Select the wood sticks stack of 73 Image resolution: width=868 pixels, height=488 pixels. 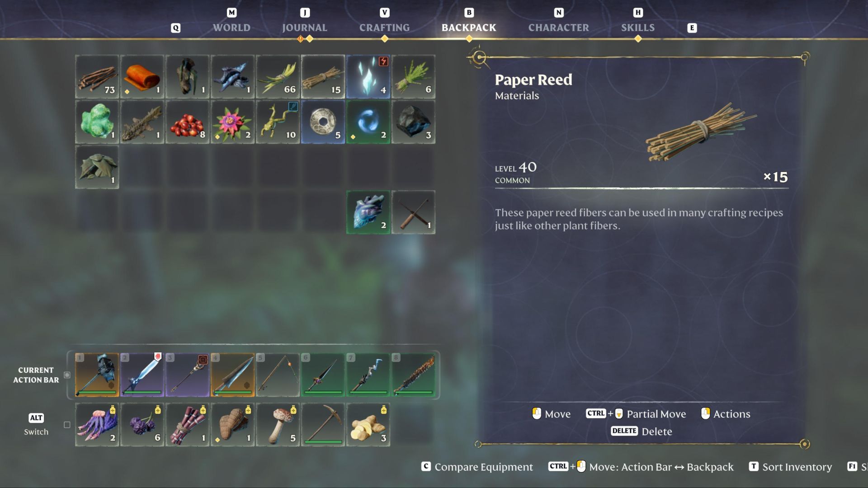97,77
